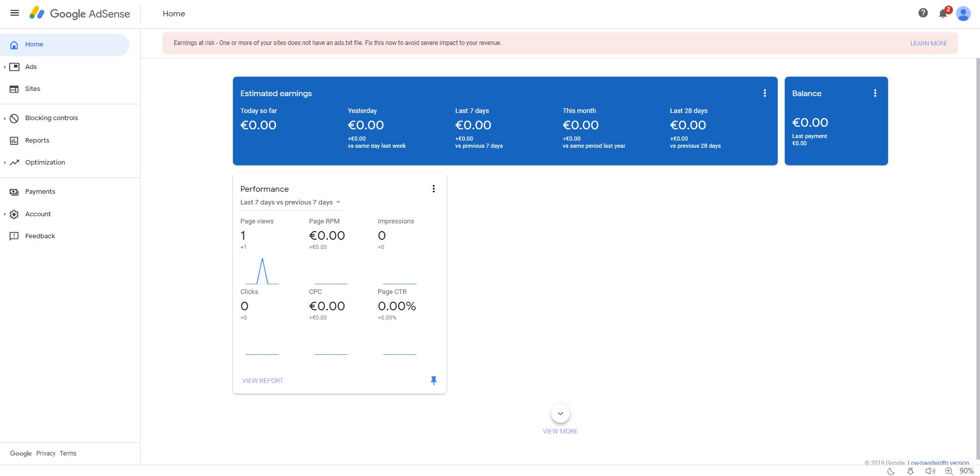980x476 pixels.
Task: Click the Last payment label
Action: click(x=809, y=137)
